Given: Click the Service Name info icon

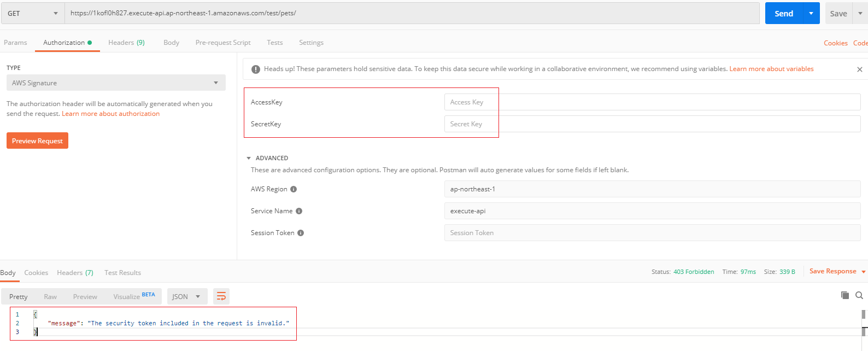Looking at the screenshot, I should pyautogui.click(x=299, y=211).
